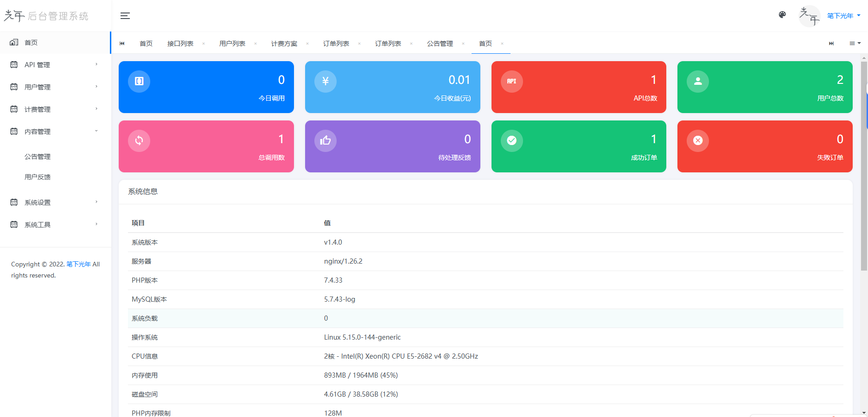Switch to the 接口列表 tab
The width and height of the screenshot is (868, 417).
click(x=181, y=43)
